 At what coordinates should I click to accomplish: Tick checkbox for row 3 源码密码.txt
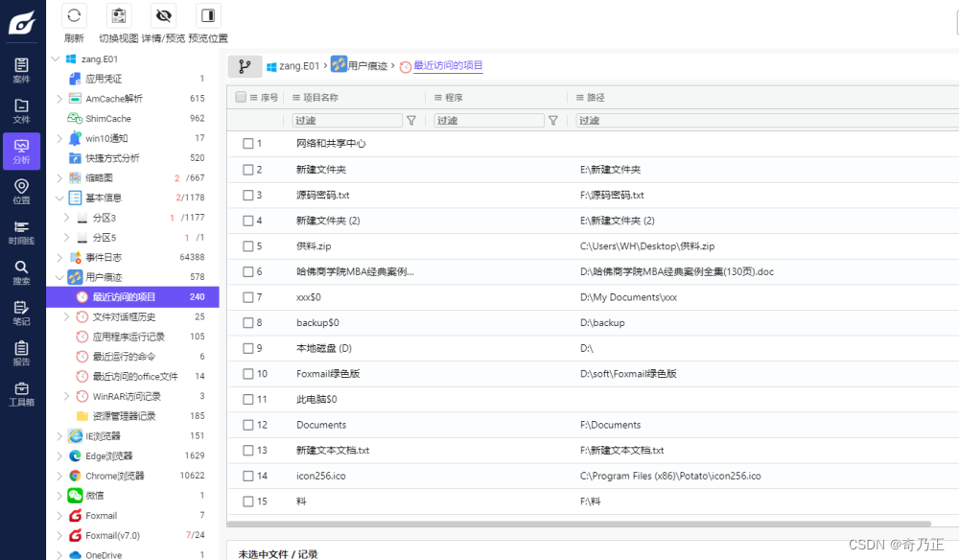click(x=247, y=195)
